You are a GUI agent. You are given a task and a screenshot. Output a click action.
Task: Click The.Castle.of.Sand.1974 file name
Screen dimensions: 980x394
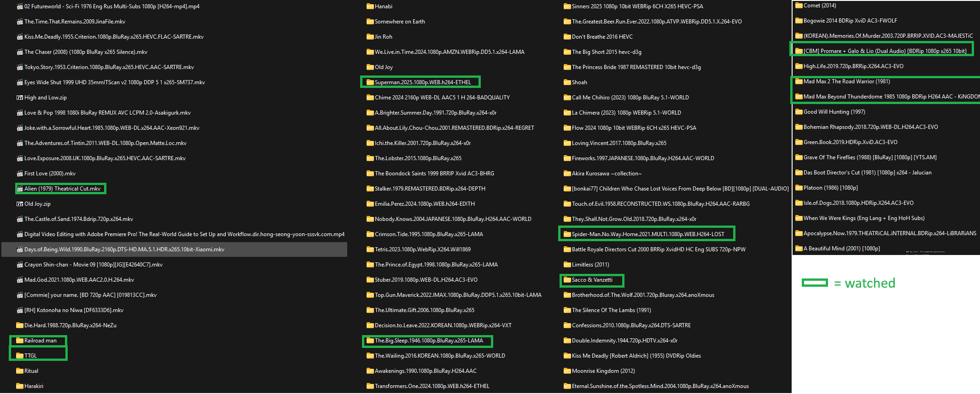[79, 219]
